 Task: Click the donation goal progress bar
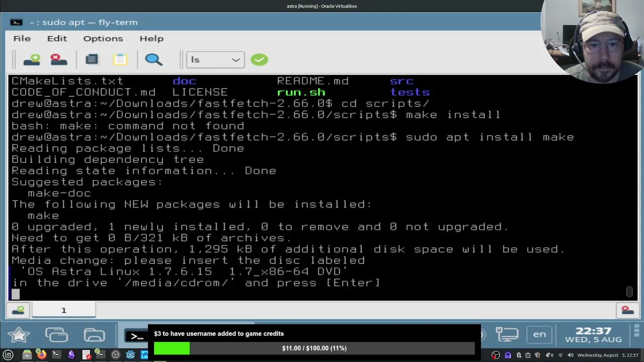tap(314, 348)
